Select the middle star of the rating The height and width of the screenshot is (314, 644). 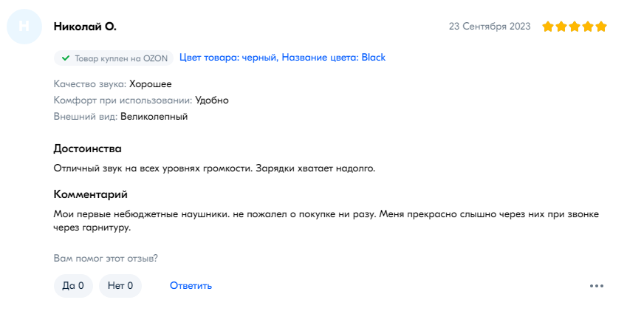[x=574, y=27]
